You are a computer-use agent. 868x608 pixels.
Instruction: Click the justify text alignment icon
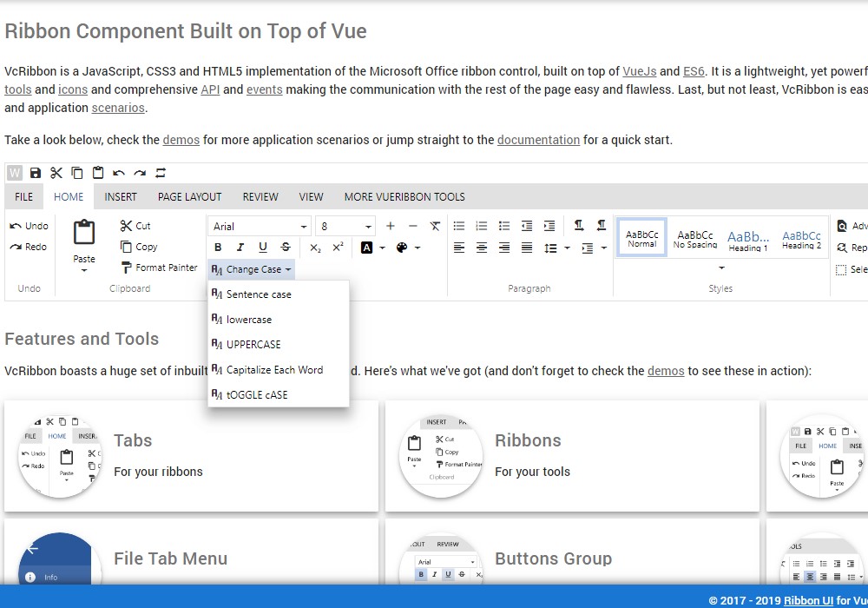point(527,248)
